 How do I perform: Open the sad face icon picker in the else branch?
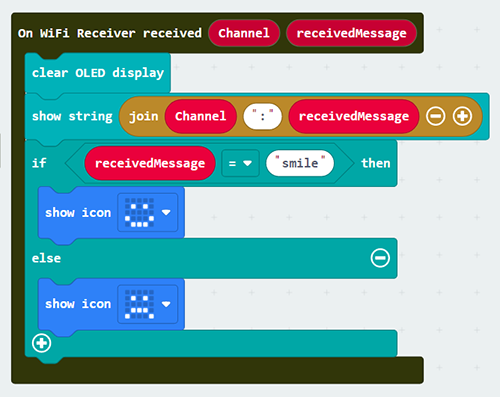pos(148,304)
